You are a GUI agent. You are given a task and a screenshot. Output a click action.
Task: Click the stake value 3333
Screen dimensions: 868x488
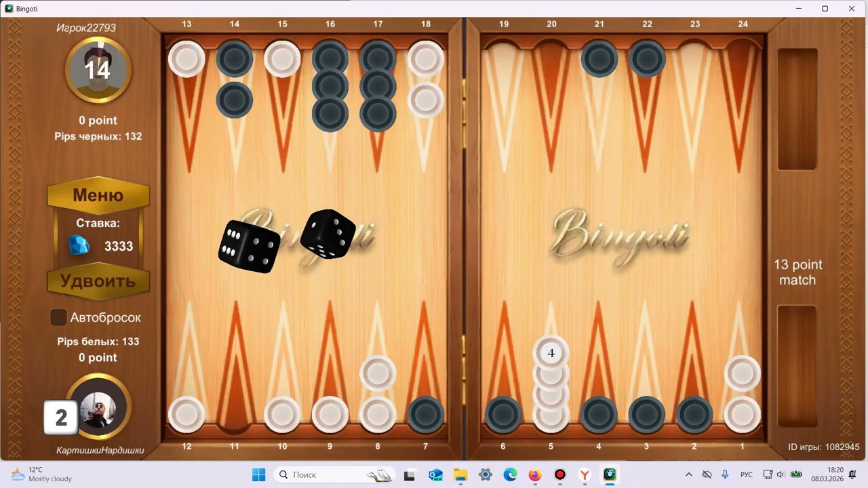119,246
